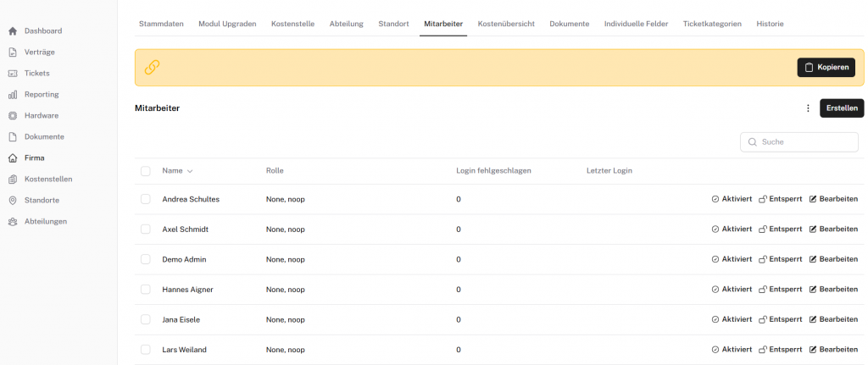Tick the checkbox for Andrea Schultes
Screen dimensions: 868x365
pos(146,199)
